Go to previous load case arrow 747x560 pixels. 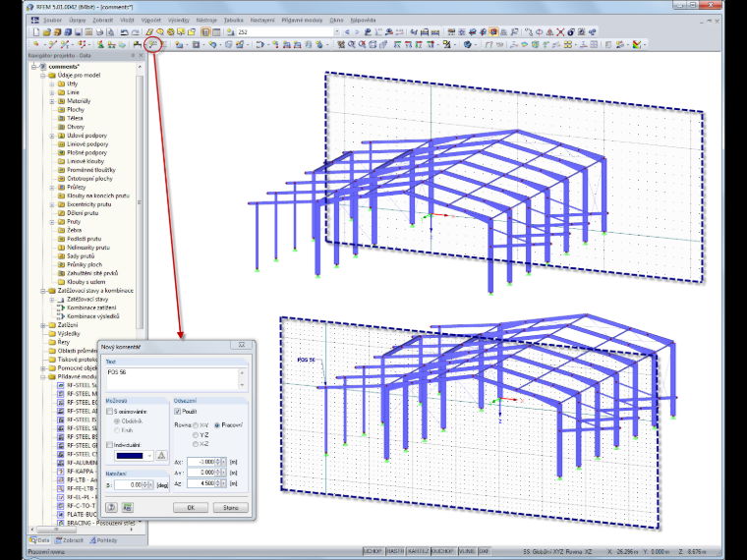pos(346,31)
